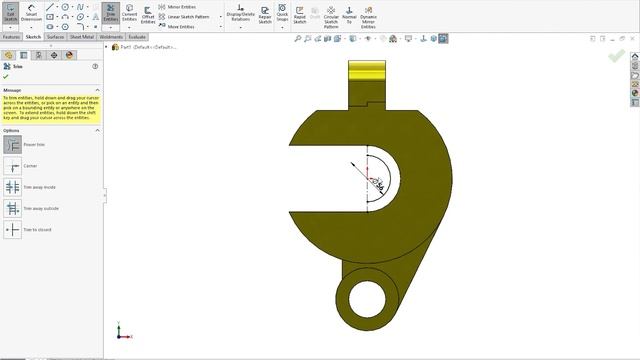Click Move Entities

coord(176,27)
